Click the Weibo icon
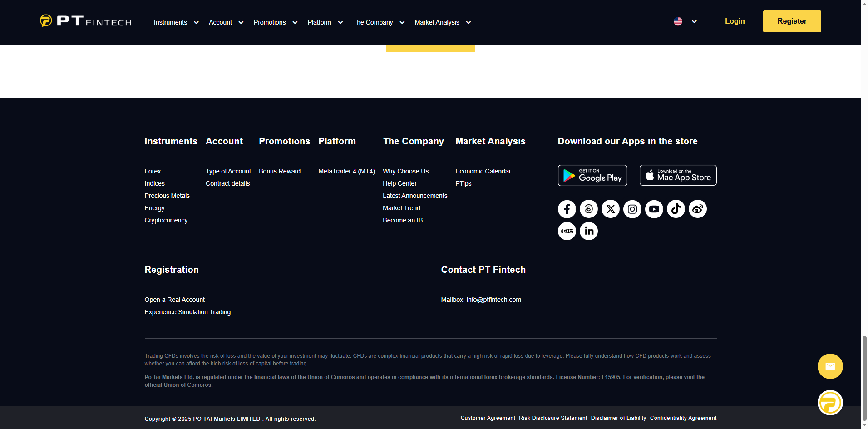Screen dimensions: 868x429 coord(697,209)
